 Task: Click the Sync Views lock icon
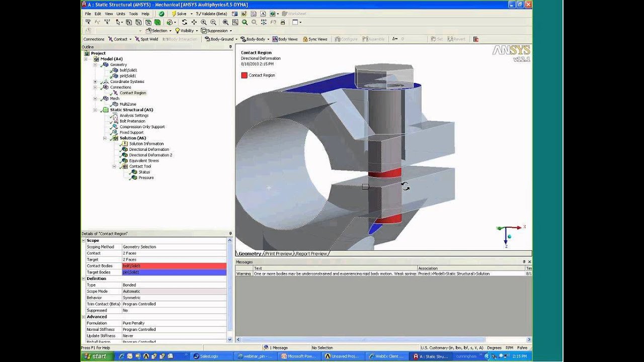coord(305,39)
